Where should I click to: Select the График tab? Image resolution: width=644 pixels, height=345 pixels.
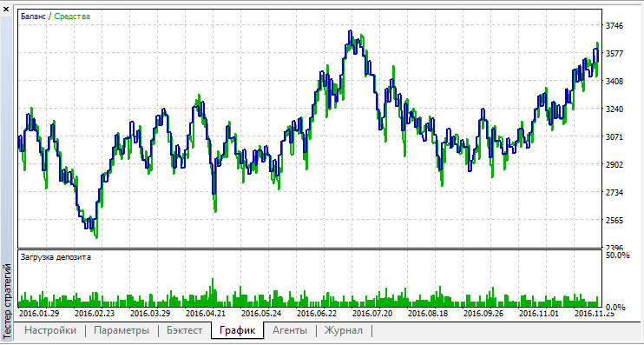(238, 330)
